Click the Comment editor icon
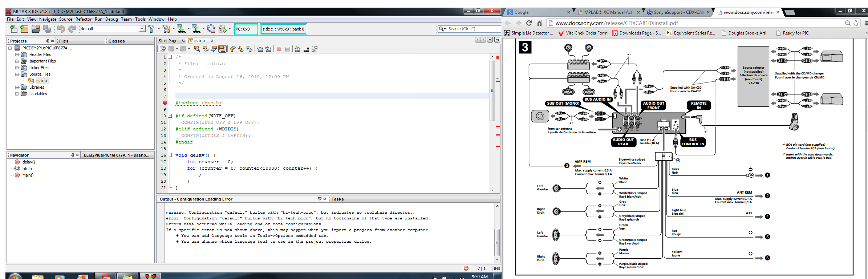This screenshot has height=279, width=868. [298, 49]
